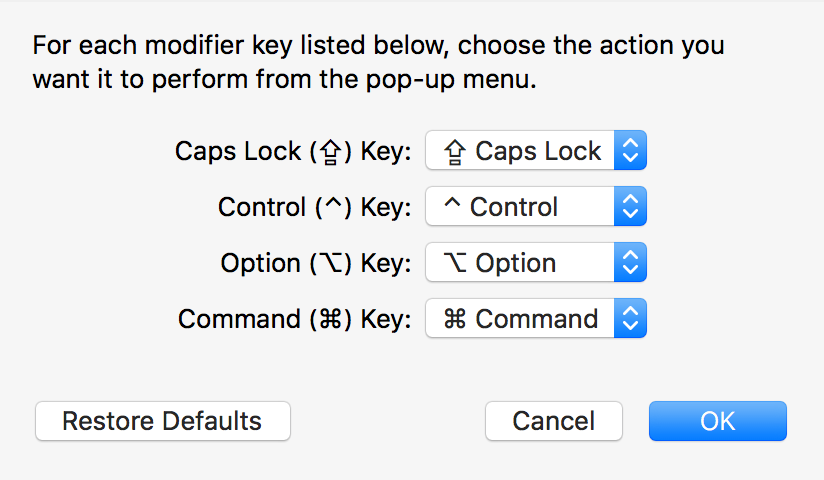Click the "Option (⌥) Key:" label
824x480 pixels.
coord(316,263)
